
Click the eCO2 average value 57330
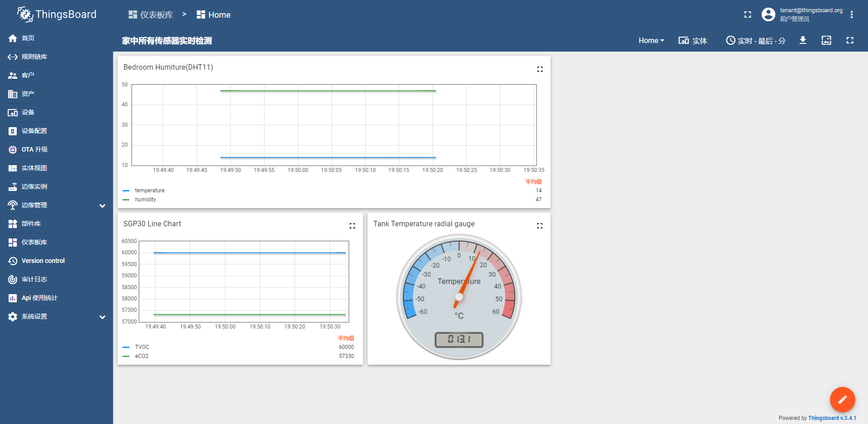coord(346,356)
